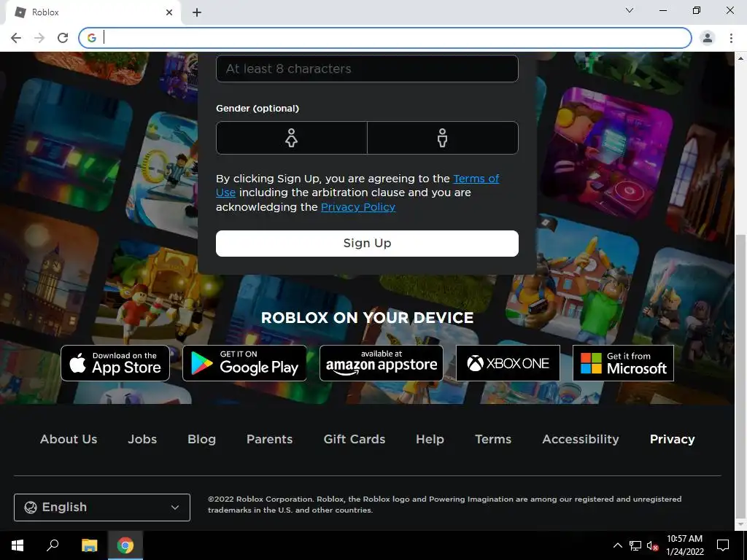Open the Amazon Appstore badge

coord(381,363)
